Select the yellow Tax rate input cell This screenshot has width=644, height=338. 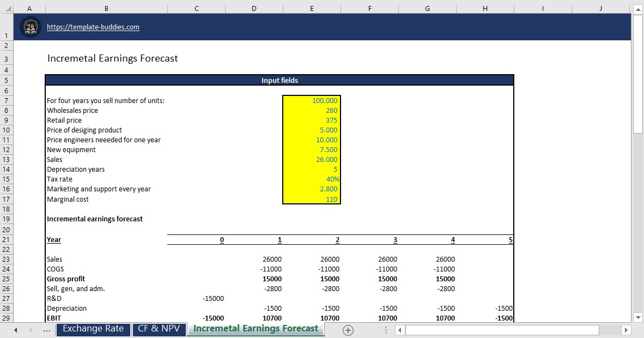pyautogui.click(x=311, y=179)
